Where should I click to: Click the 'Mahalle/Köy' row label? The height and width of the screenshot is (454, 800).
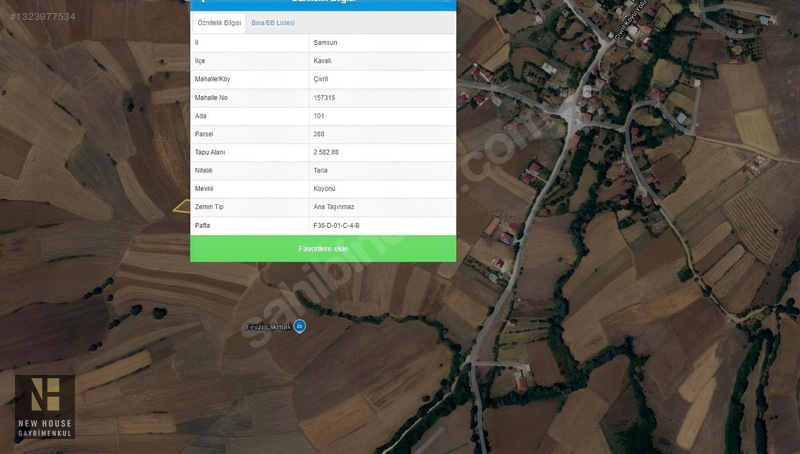(x=212, y=79)
